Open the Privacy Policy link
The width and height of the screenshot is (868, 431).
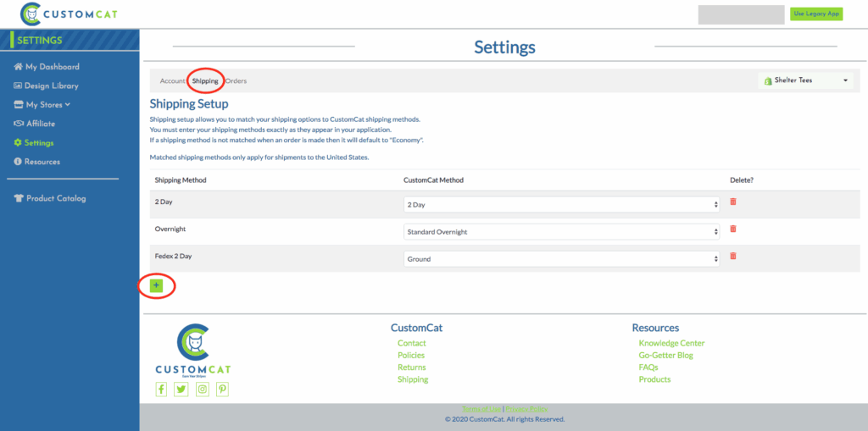coord(526,409)
